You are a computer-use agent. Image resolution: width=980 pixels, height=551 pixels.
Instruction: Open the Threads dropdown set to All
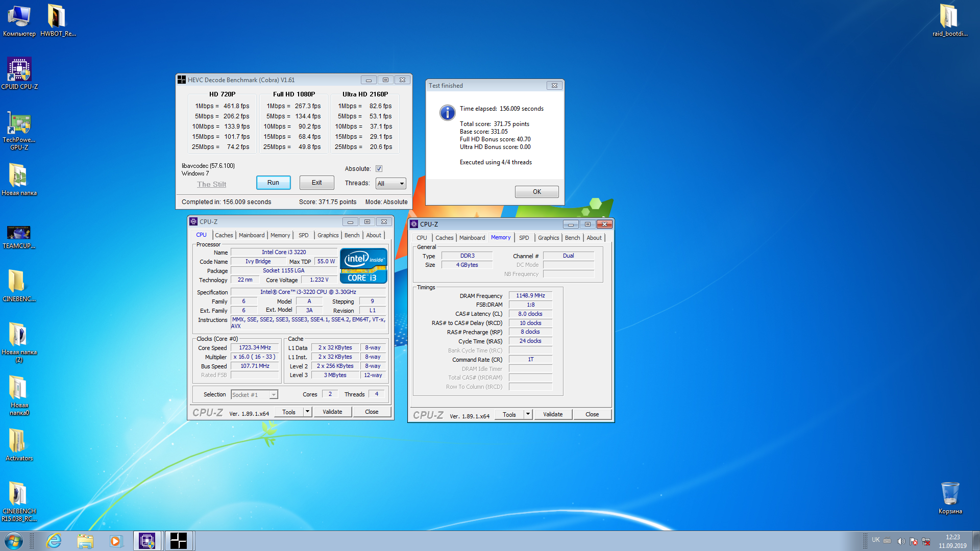tap(390, 184)
